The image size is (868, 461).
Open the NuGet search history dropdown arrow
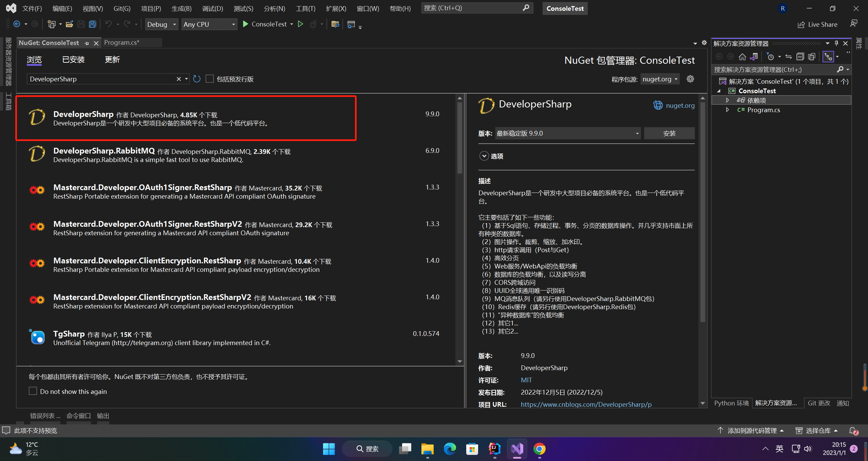(186, 79)
